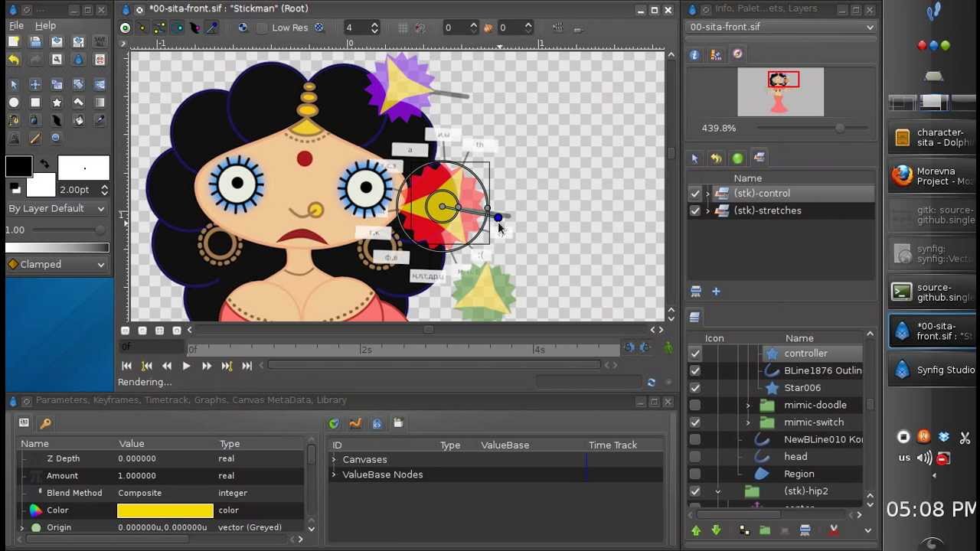980x551 pixels.
Task: Switch to Sets tab in middle panel
Action: (x=759, y=158)
